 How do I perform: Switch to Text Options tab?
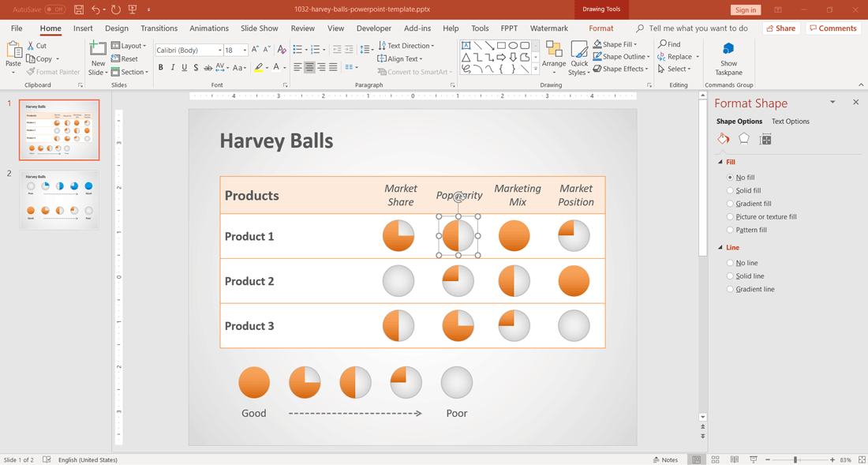(x=790, y=122)
